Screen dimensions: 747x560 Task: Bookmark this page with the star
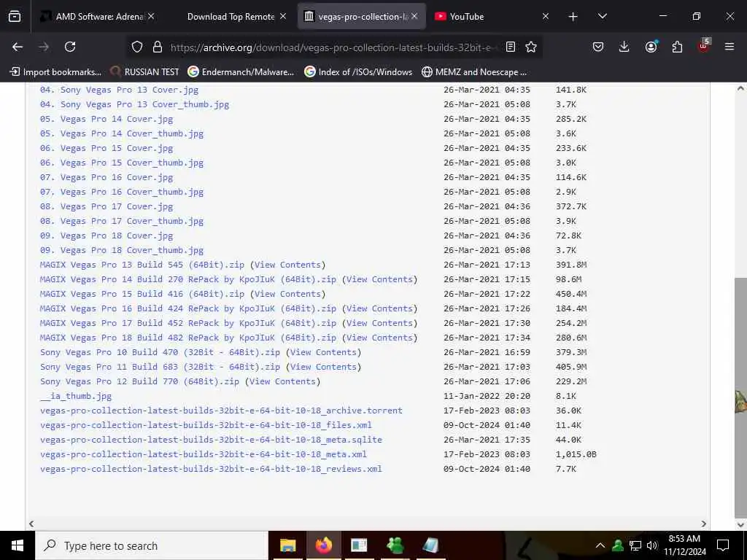[x=531, y=47]
